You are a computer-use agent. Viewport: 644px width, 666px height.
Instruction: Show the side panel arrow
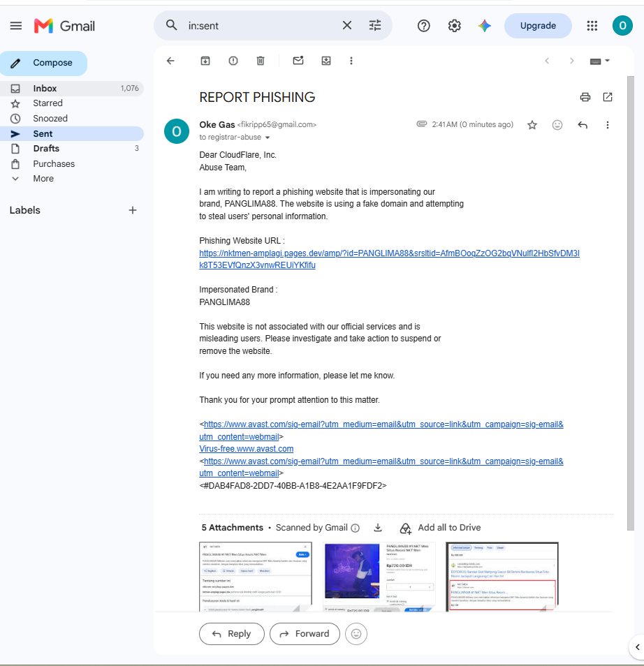click(637, 647)
